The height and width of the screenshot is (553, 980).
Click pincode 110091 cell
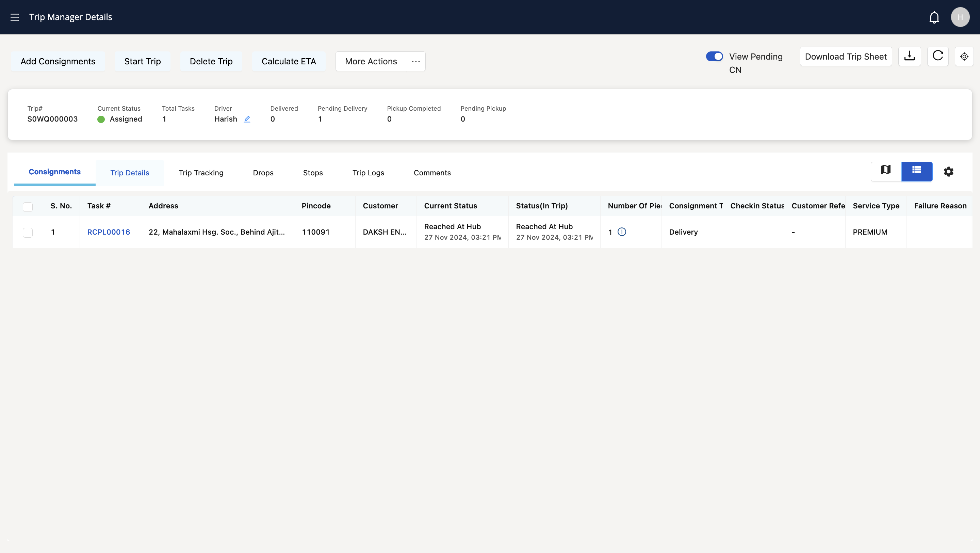point(325,232)
